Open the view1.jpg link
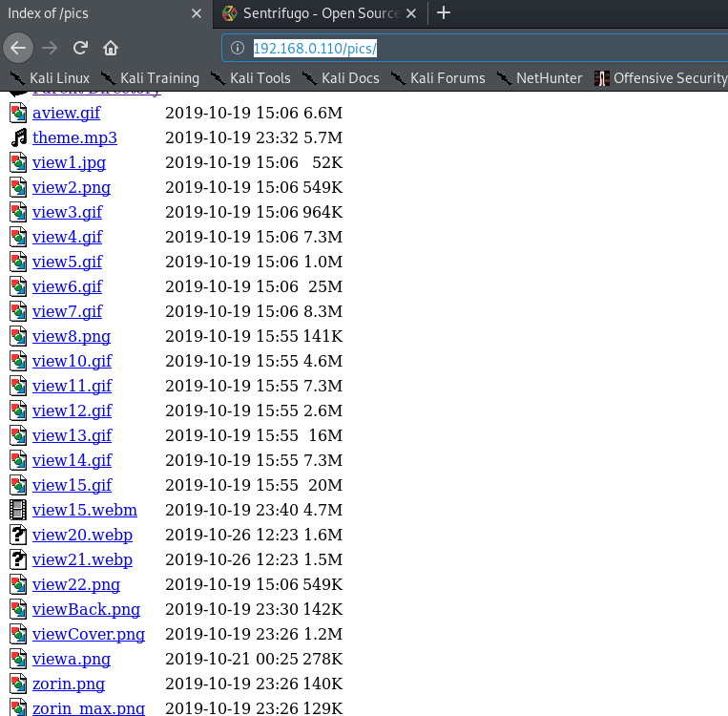 [70, 162]
